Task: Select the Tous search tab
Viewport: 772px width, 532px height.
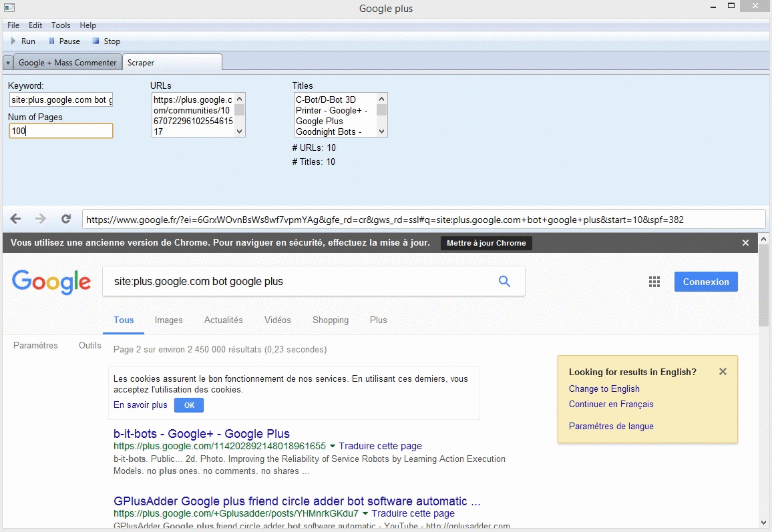Action: tap(124, 320)
